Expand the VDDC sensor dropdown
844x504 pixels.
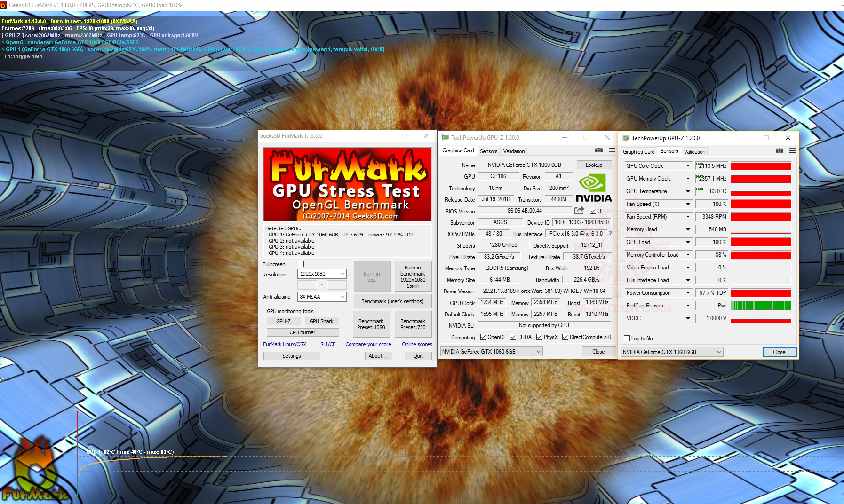688,318
